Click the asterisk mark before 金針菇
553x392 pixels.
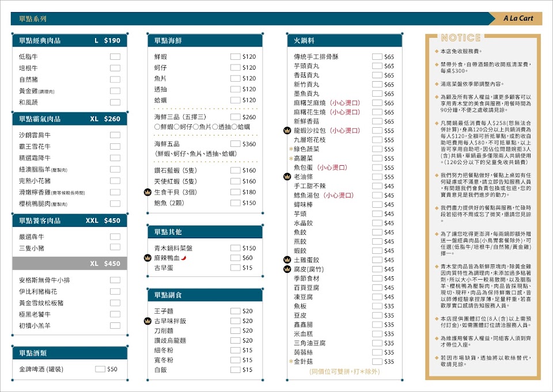click(291, 361)
